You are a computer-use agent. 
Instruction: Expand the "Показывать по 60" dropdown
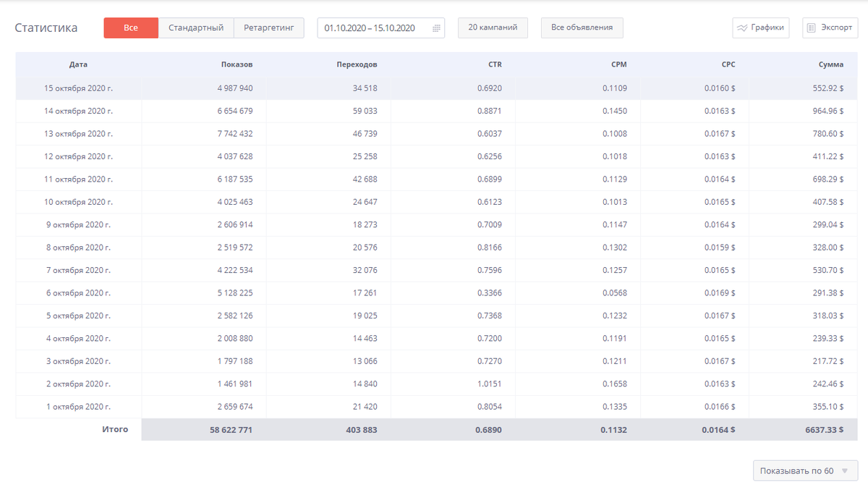coord(805,470)
